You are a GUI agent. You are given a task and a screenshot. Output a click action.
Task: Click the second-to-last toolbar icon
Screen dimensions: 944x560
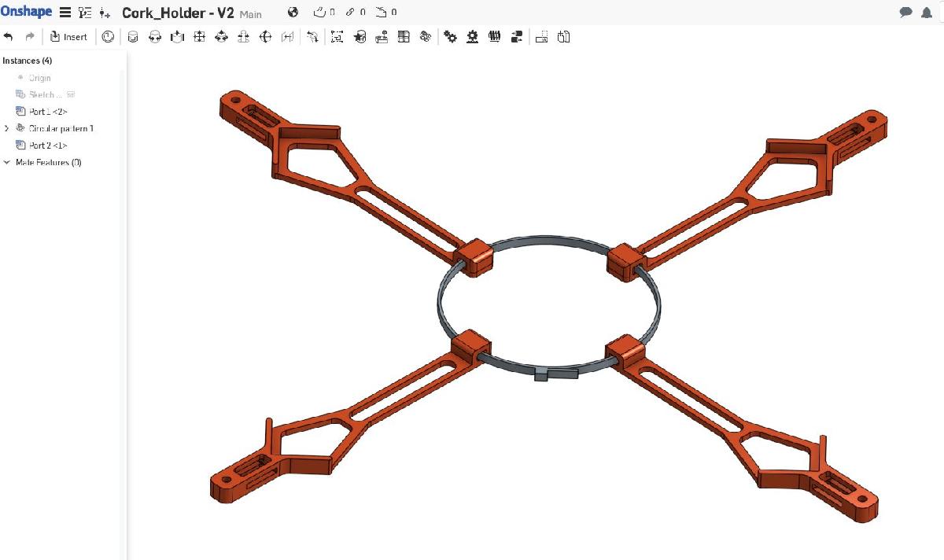541,36
